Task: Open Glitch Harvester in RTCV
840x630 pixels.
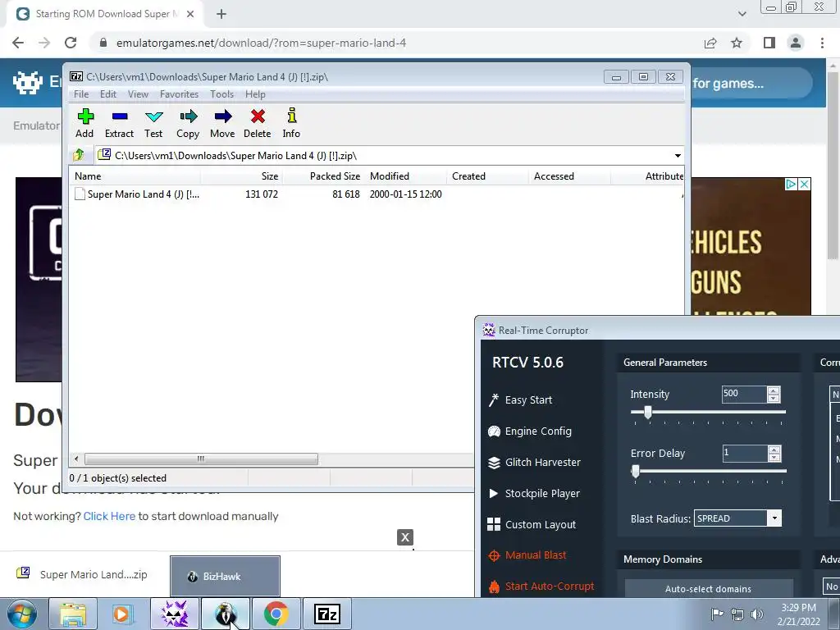Action: (534, 462)
